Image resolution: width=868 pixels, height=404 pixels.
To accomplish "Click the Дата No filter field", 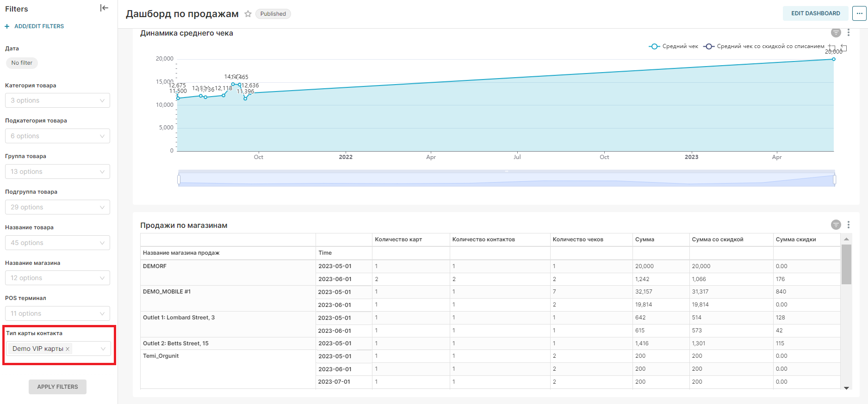I will pos(22,63).
